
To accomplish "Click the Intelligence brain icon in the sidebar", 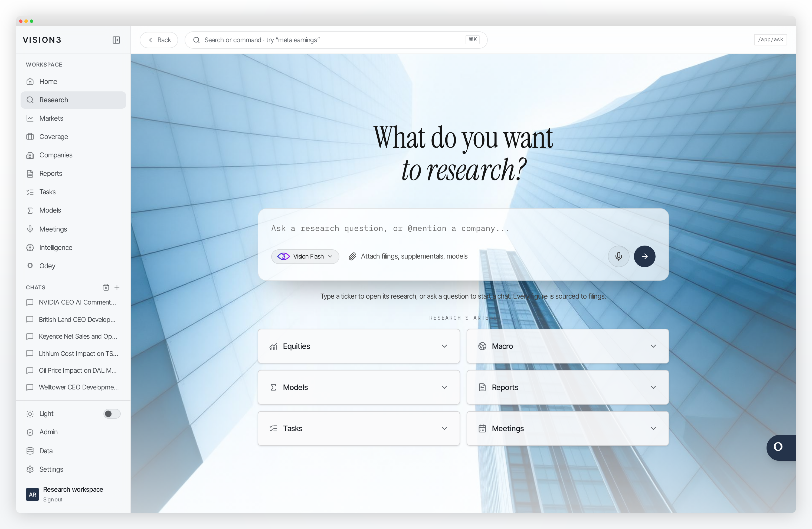I will point(30,247).
